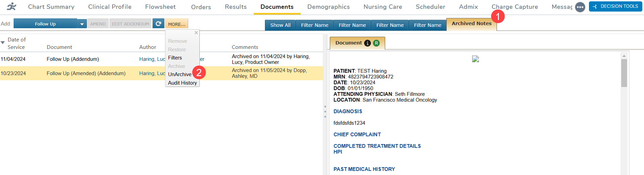Choose Audit History menu entry
The image size is (644, 175).
182,83
